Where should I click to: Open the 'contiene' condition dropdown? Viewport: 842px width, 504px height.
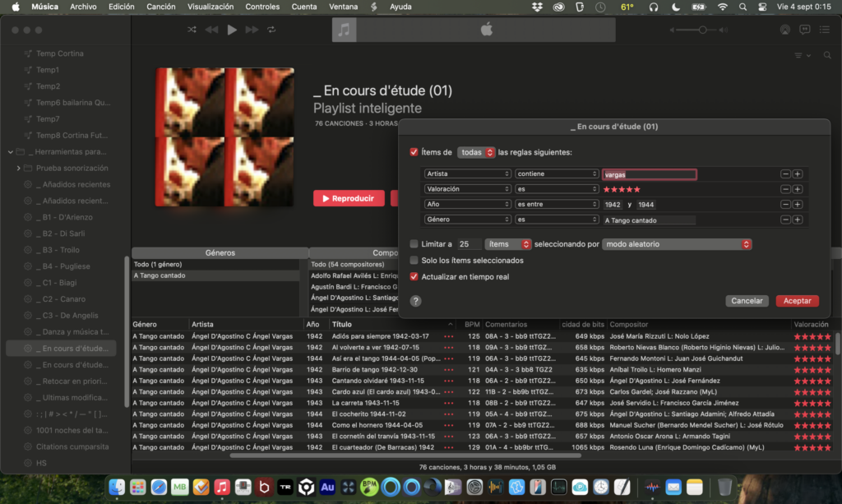pyautogui.click(x=557, y=174)
